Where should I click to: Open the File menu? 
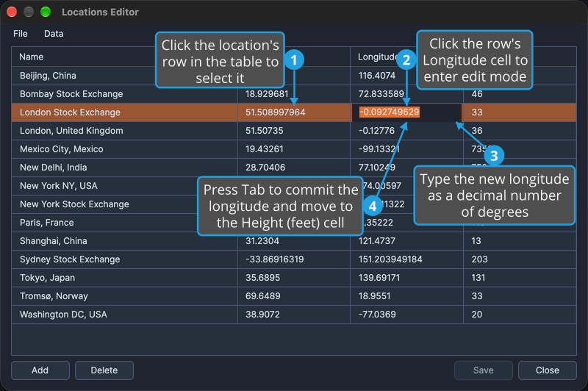21,34
